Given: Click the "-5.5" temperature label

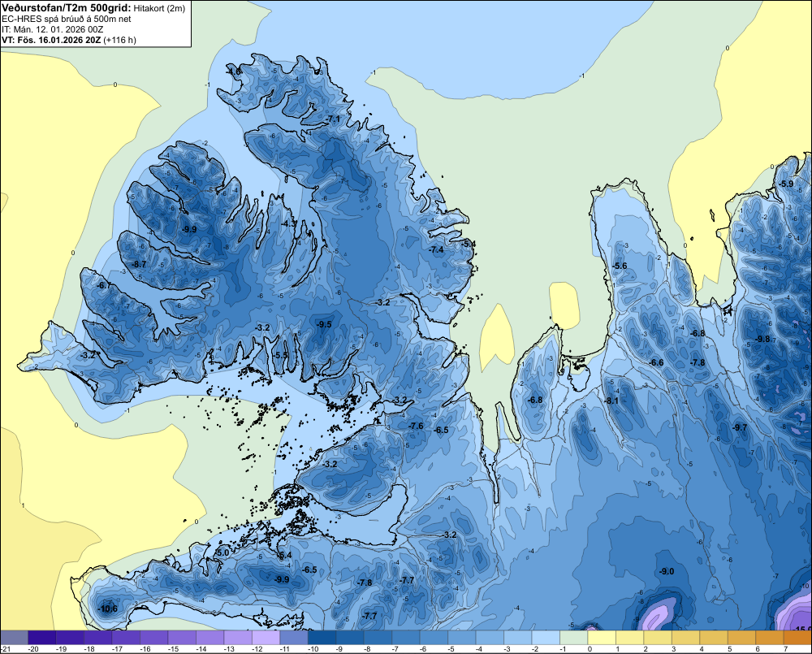Looking at the screenshot, I should (x=281, y=355).
